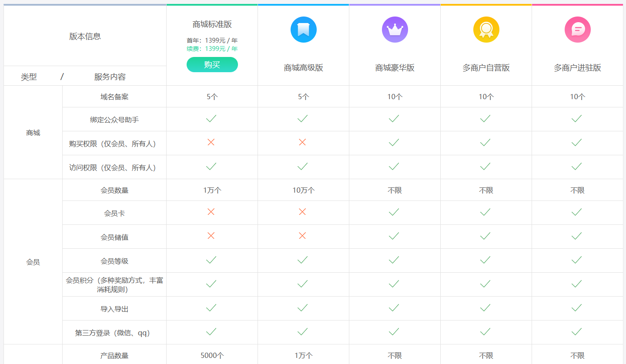Click the pink chat bubble icon for 多商户进驻版
This screenshot has height=364, width=626.
click(577, 30)
